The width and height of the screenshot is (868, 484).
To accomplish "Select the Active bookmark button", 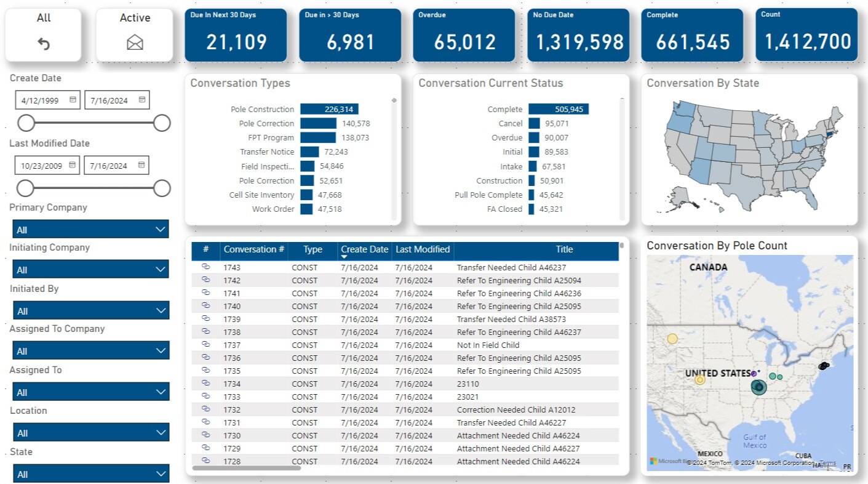I will click(134, 34).
